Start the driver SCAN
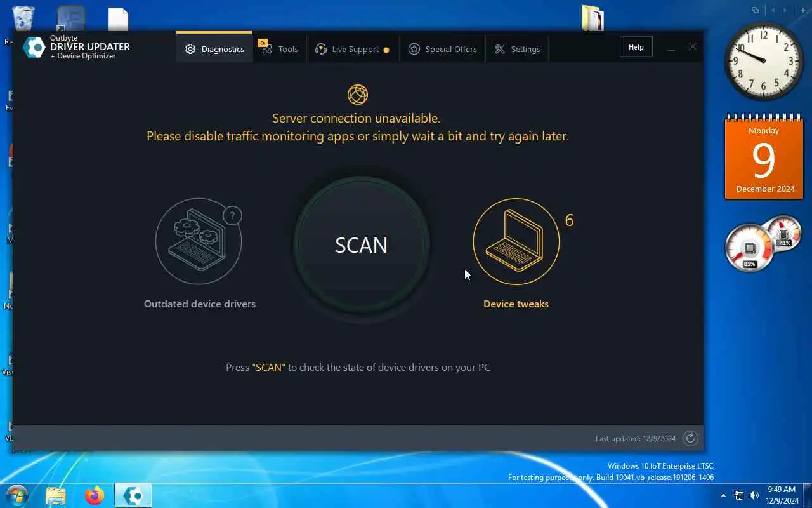 [x=361, y=245]
